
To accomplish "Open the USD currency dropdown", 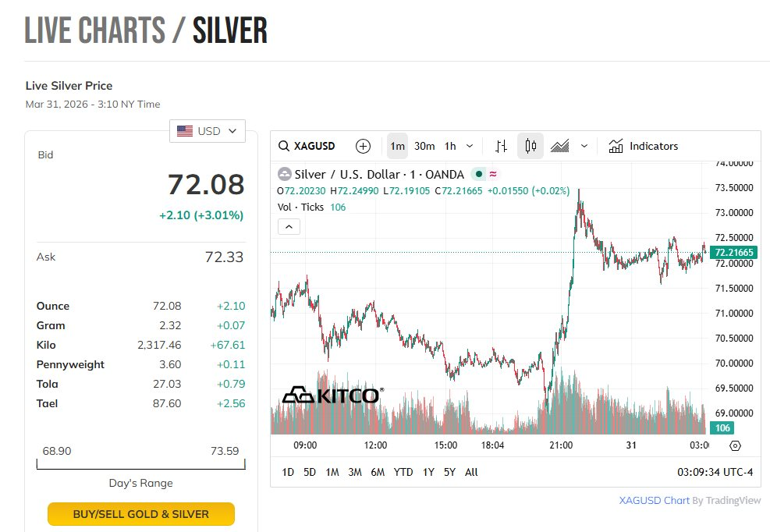I will click(208, 131).
